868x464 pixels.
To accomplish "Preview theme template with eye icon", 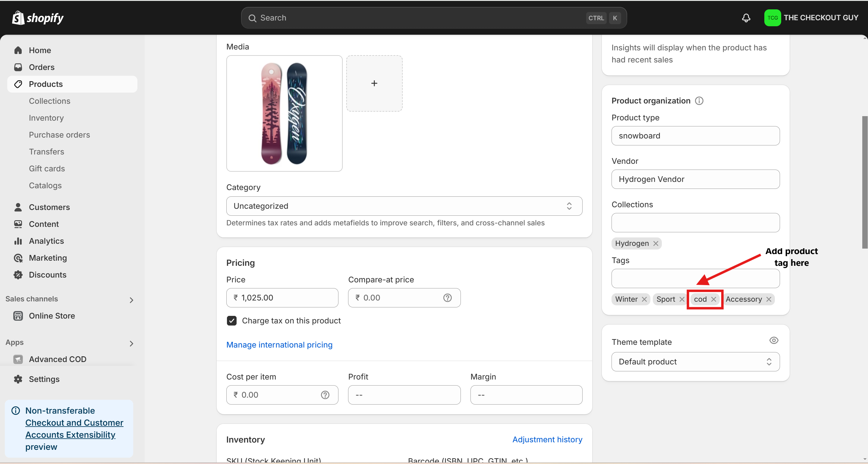I will [x=774, y=341].
